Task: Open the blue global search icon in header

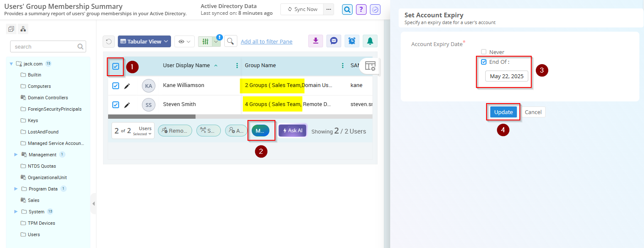Action: pos(347,9)
